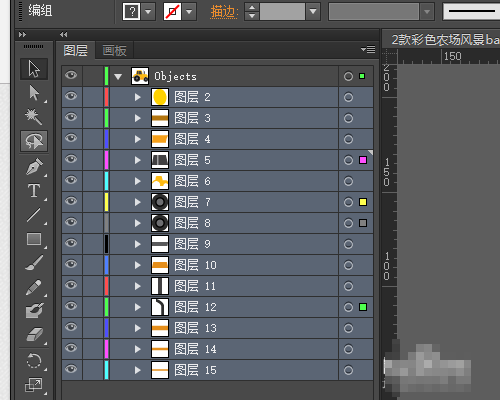This screenshot has width=500, height=400.
Task: Click the stroke weight input field
Action: [x=282, y=12]
